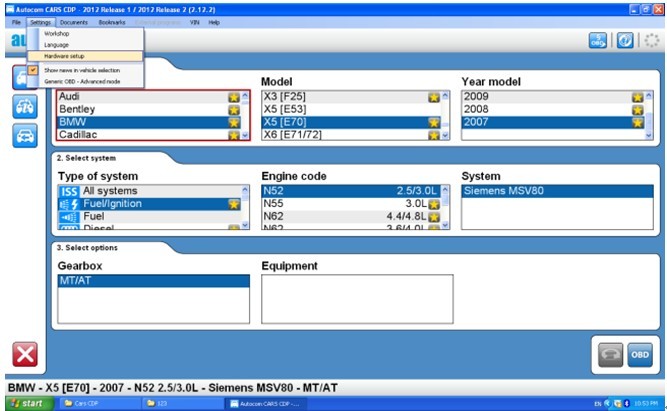Open the VIN menu
Screen dimensions: 667x411
(194, 22)
